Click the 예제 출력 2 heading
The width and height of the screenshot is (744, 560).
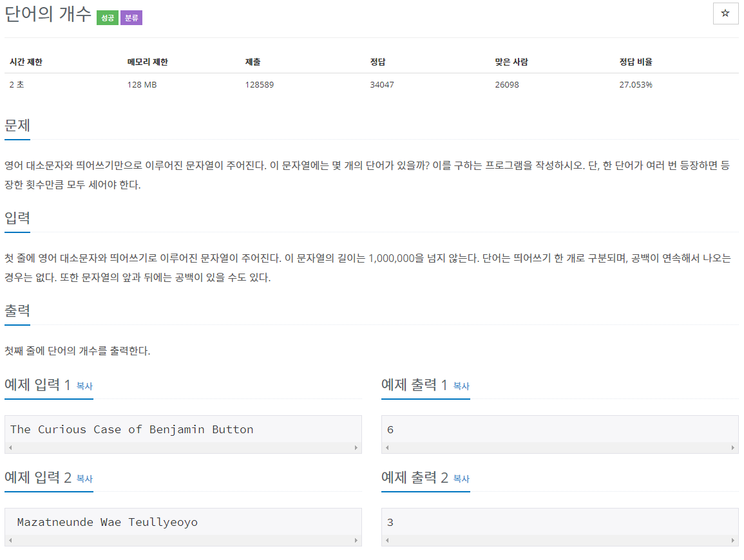pos(415,477)
